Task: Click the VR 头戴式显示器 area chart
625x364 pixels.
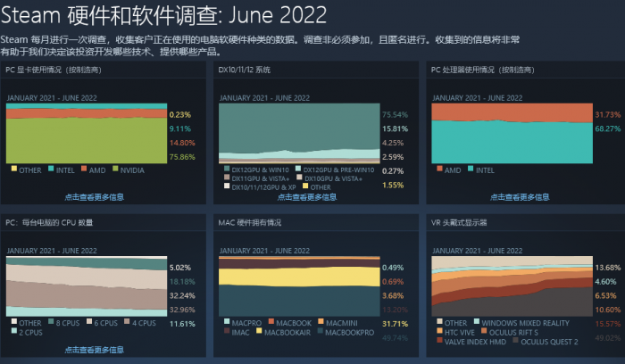Action: pos(510,285)
